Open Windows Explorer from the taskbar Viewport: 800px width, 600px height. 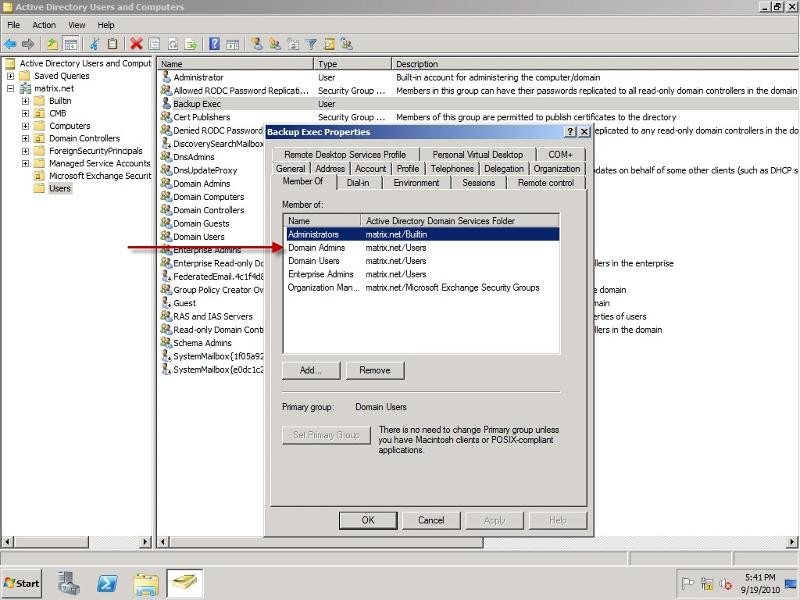coord(146,583)
